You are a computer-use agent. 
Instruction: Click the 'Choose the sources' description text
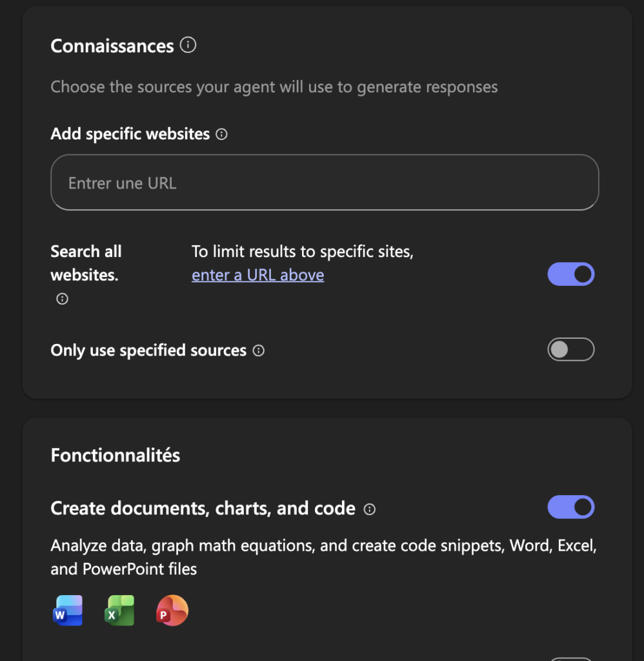[x=274, y=87]
